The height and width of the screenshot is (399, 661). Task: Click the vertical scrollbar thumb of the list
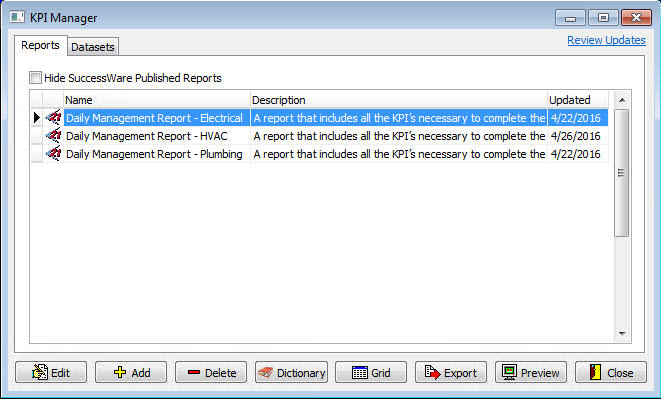click(x=622, y=173)
